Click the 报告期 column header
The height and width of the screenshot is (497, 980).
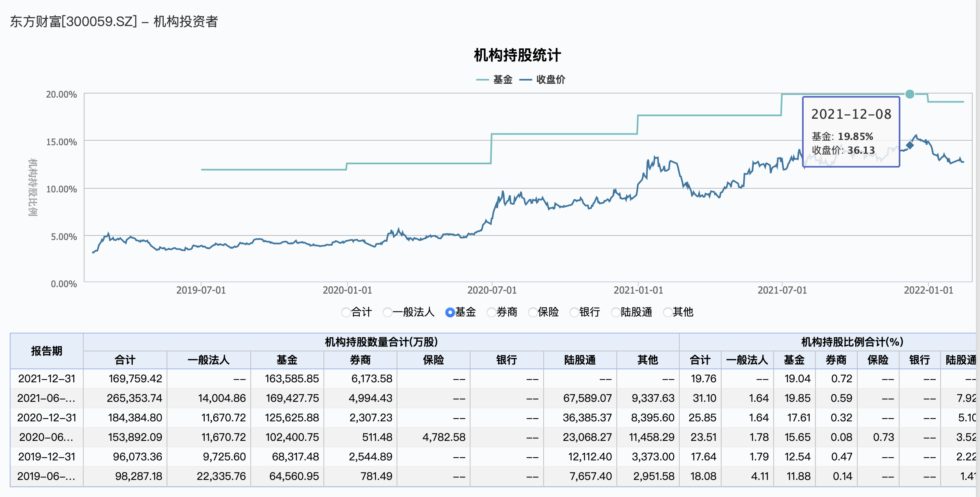(47, 351)
